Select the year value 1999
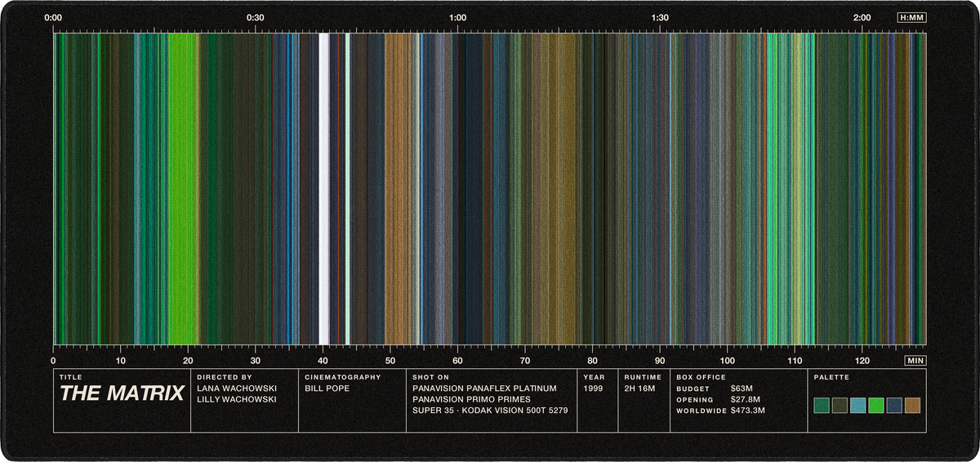Image resolution: width=980 pixels, height=462 pixels. (595, 388)
